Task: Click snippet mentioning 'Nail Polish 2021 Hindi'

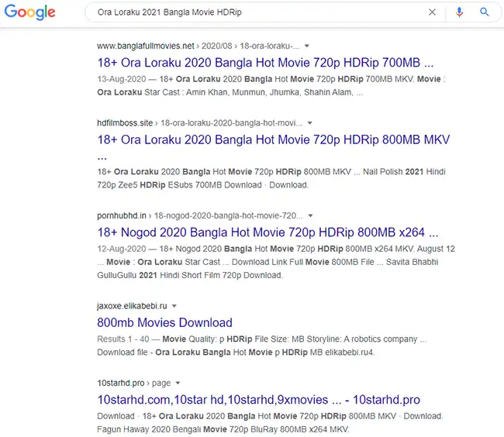Action: point(271,178)
